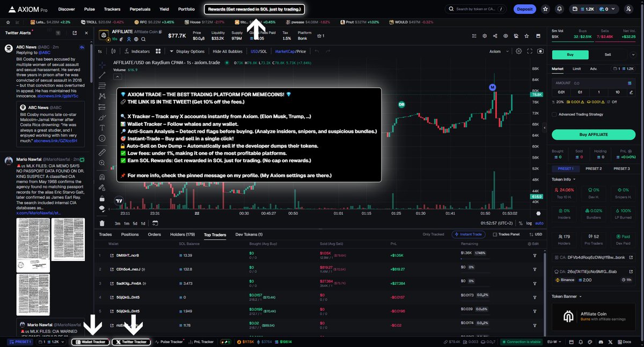Open the Axiom chart source dropdown

point(498,51)
